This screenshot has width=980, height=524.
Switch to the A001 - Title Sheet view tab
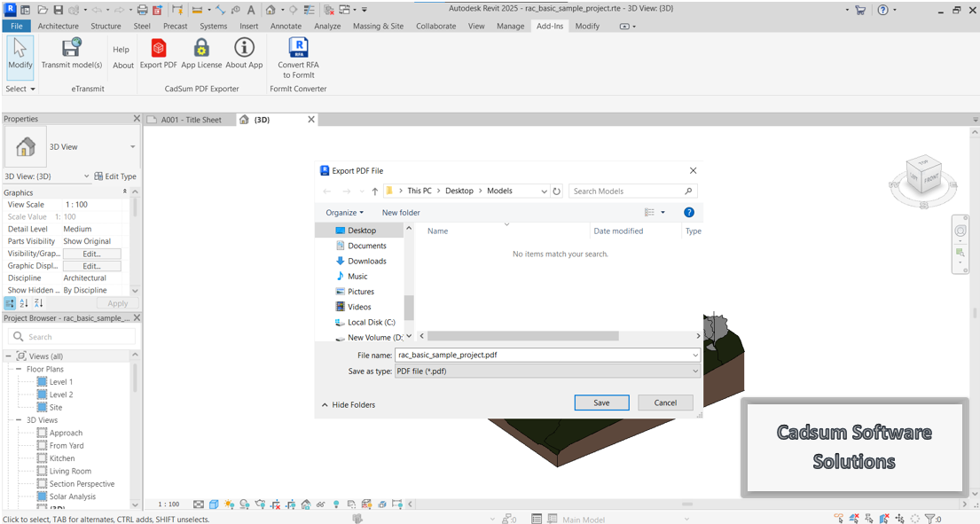pyautogui.click(x=191, y=120)
